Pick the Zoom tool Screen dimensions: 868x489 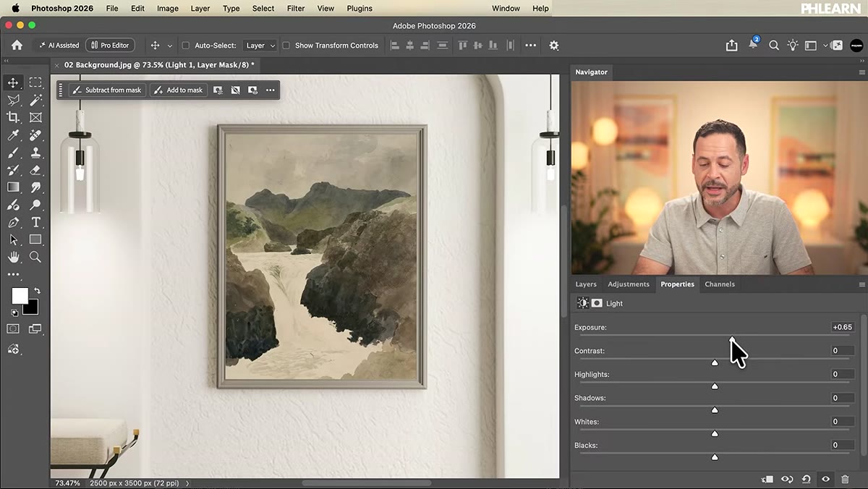pyautogui.click(x=35, y=257)
